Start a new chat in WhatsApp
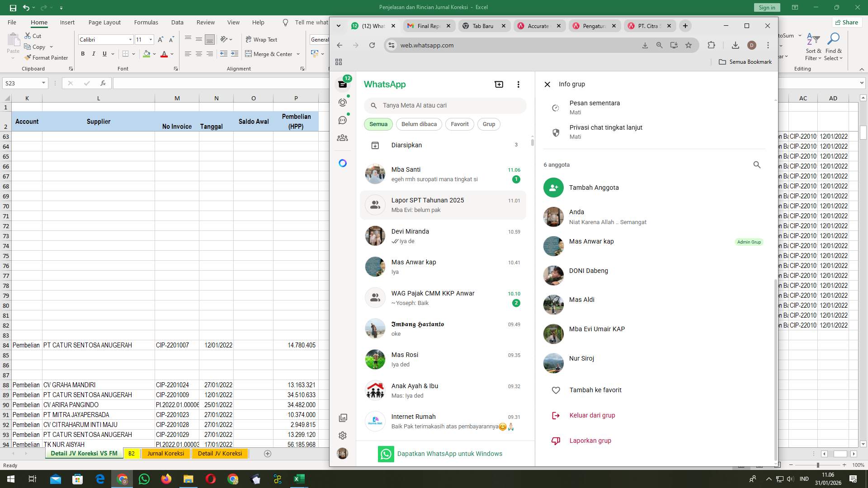 tap(498, 84)
